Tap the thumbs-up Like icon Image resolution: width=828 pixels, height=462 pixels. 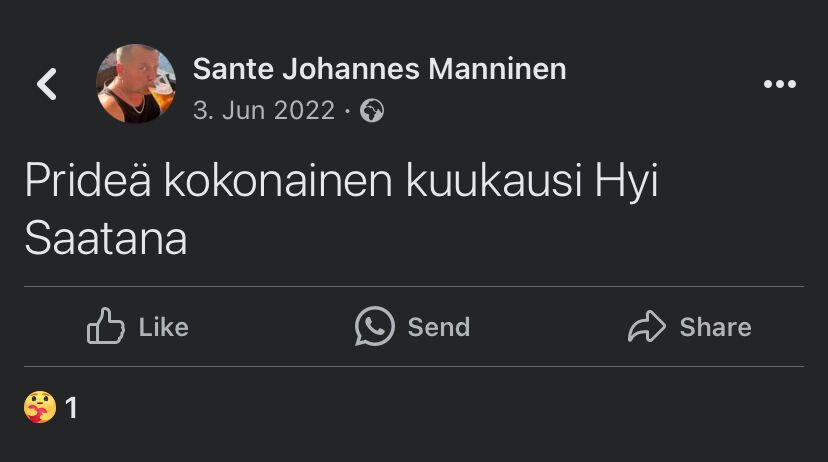click(105, 327)
